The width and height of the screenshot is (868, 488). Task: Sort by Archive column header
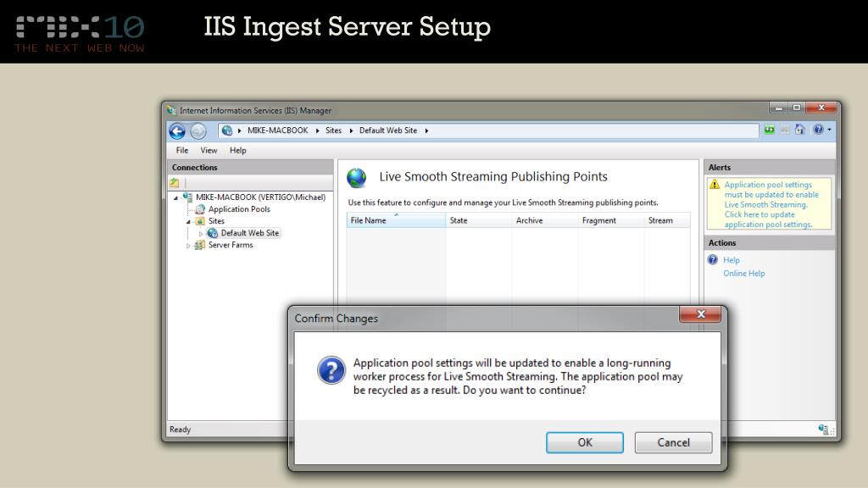click(545, 220)
